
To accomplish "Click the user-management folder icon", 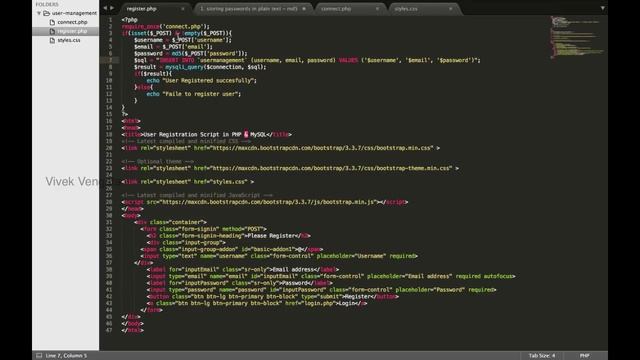I will (47, 13).
